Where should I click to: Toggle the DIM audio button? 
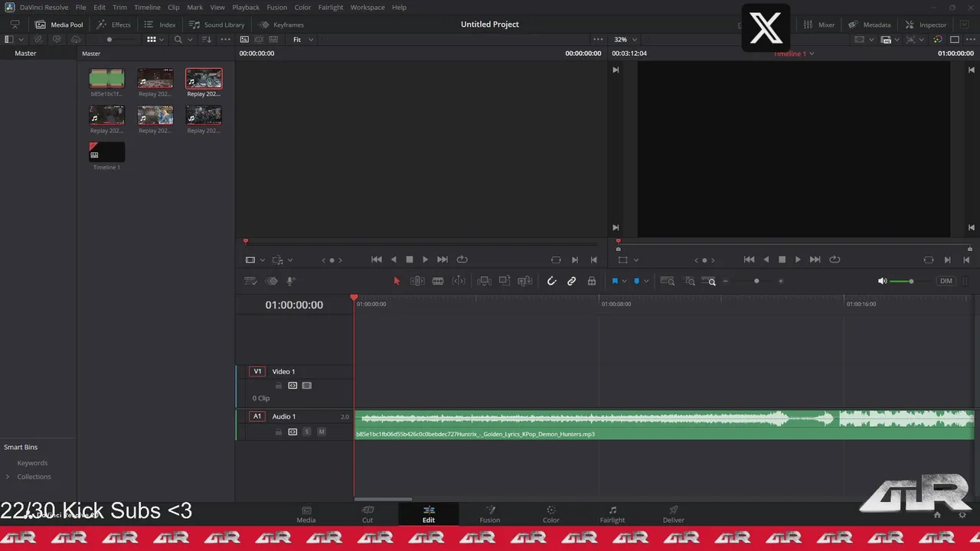pos(946,281)
